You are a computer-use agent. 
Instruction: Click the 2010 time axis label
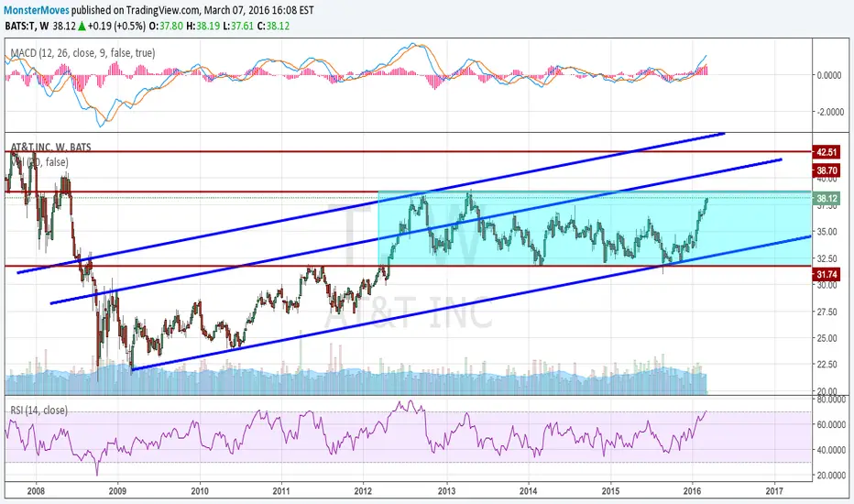click(x=200, y=491)
